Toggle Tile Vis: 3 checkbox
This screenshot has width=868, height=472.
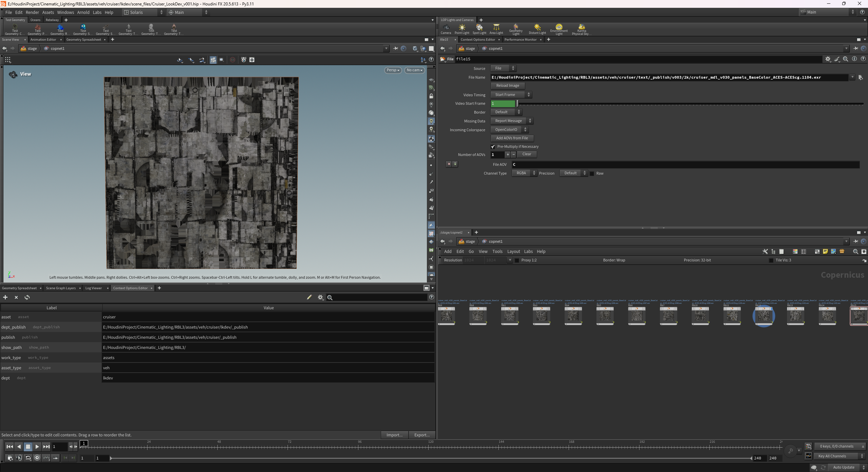point(771,260)
